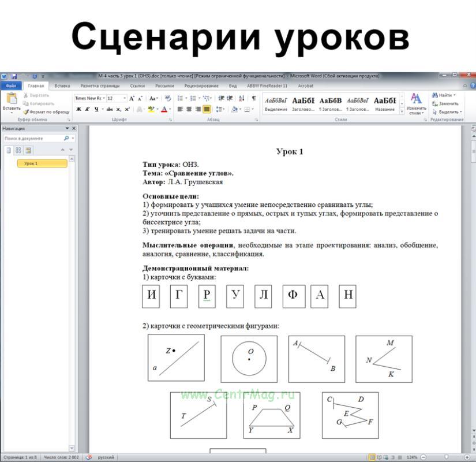This screenshot has width=476, height=462.
Task: Click the superscript icon
Action: pos(127,109)
